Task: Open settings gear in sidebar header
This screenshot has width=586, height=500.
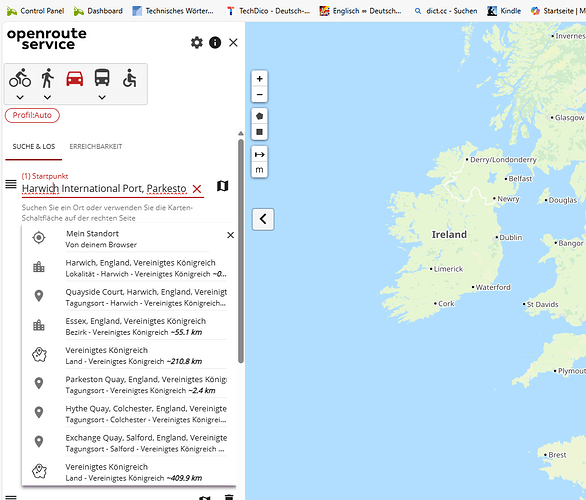Action: [x=197, y=43]
